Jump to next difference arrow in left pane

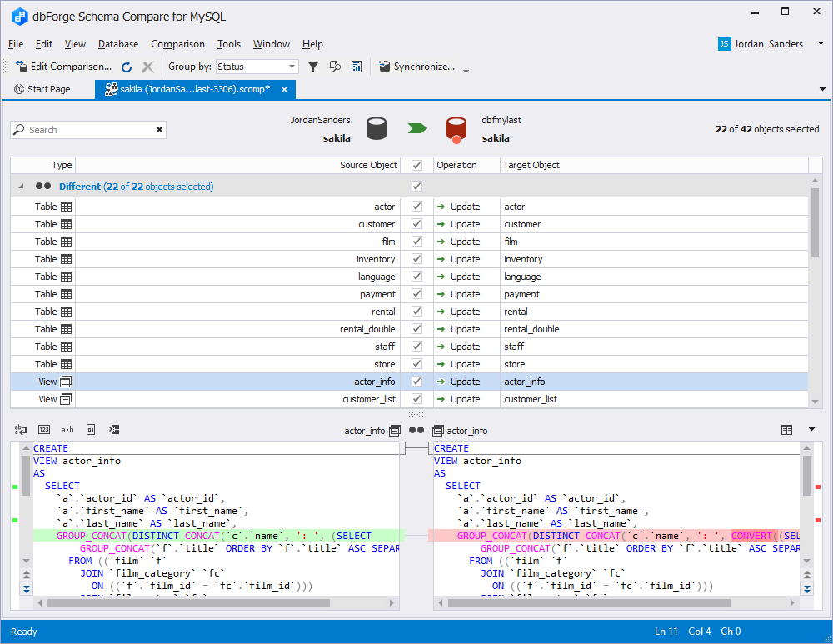point(27,588)
